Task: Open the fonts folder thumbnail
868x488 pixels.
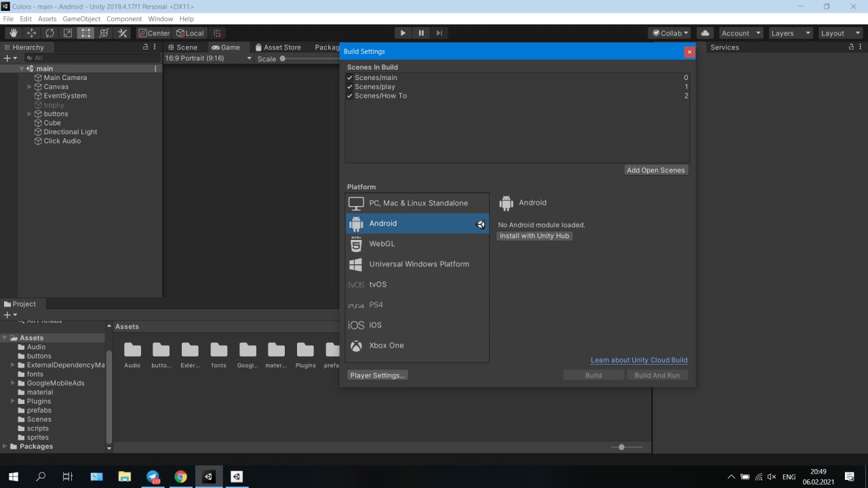Action: (x=219, y=354)
